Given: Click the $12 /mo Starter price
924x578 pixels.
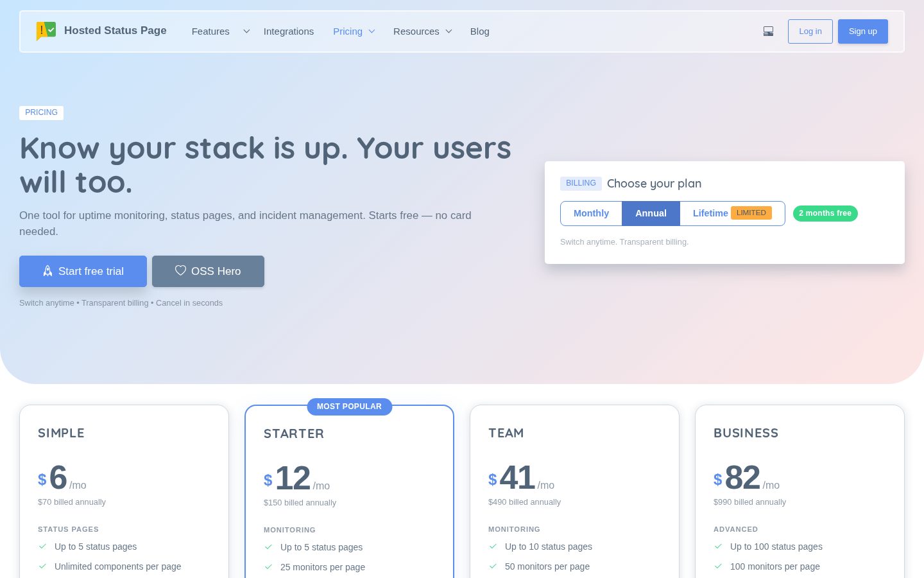Looking at the screenshot, I should [296, 478].
